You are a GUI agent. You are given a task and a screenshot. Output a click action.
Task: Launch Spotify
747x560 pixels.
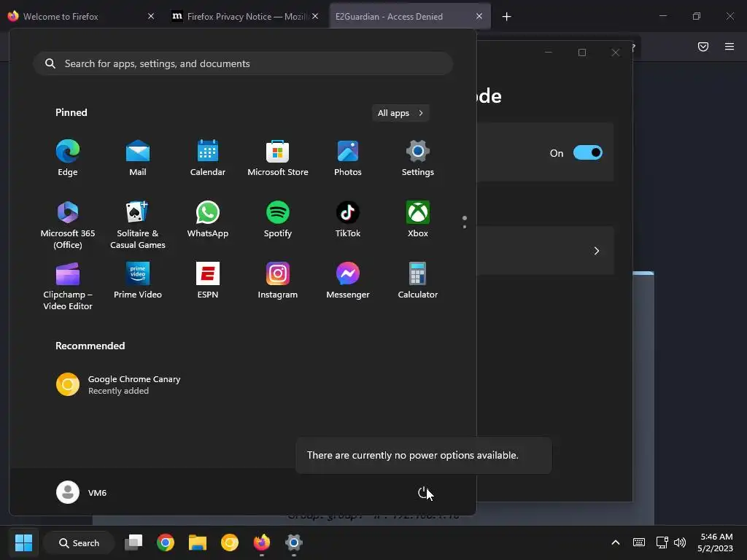pyautogui.click(x=278, y=219)
